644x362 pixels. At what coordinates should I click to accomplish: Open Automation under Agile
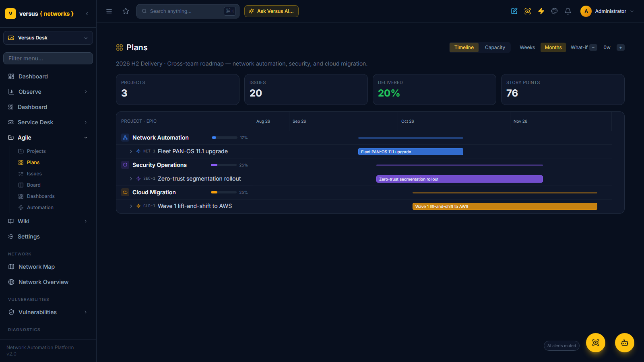(x=40, y=208)
